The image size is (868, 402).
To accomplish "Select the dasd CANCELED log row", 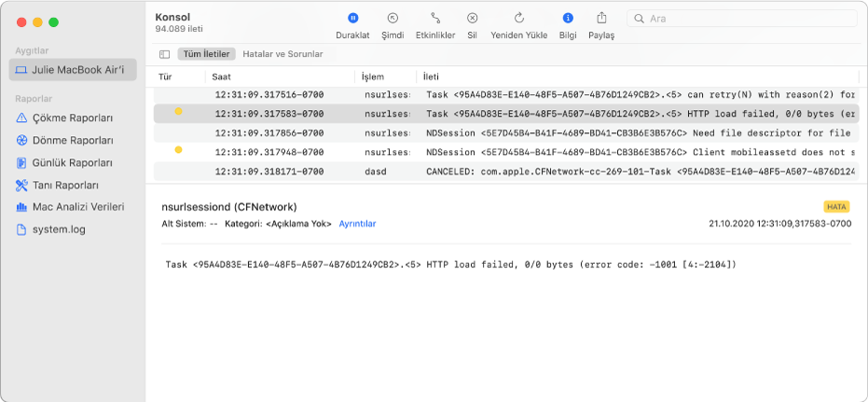I will coord(506,172).
